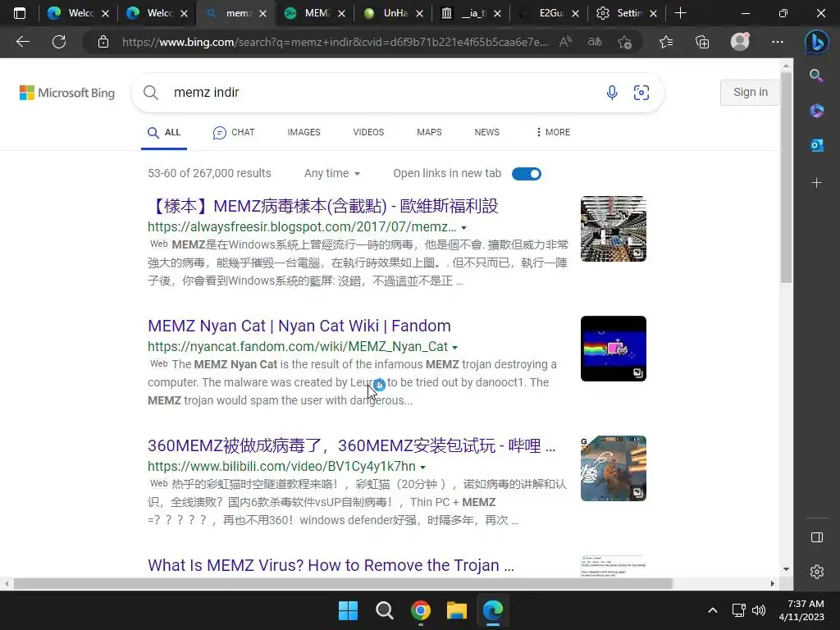
Task: Open the bilibili video thumbnail
Action: point(614,468)
